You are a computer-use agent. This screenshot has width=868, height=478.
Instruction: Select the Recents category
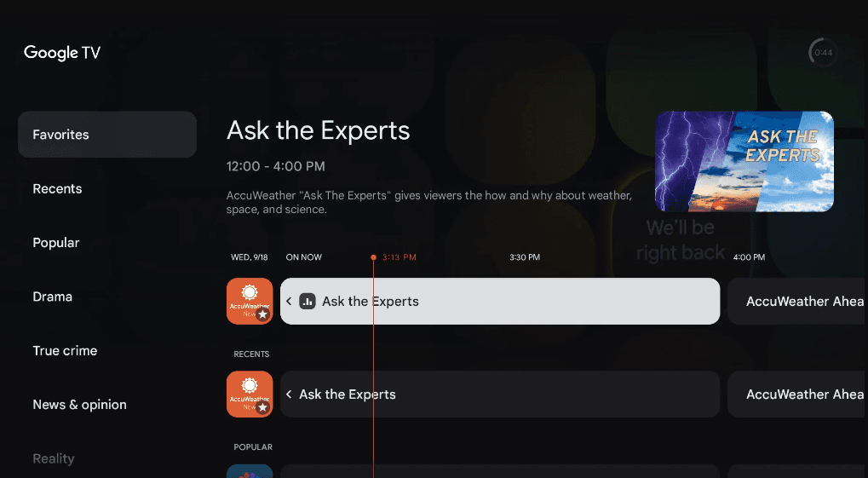click(x=57, y=189)
